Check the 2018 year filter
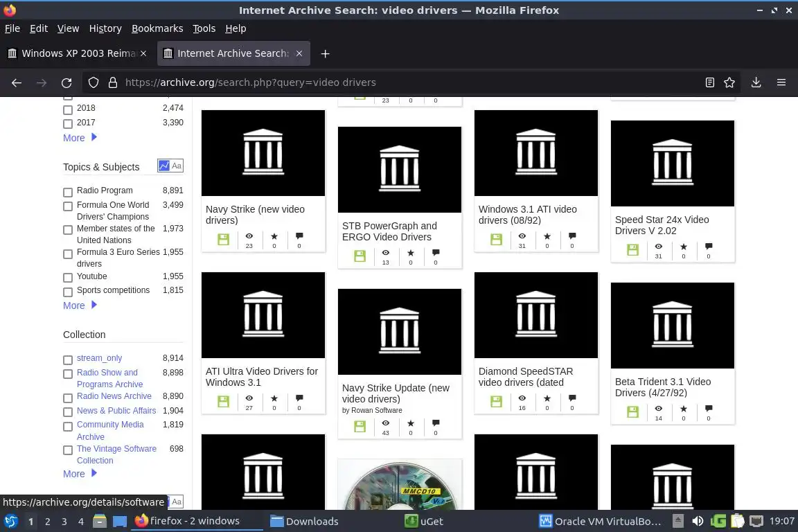This screenshot has width=798, height=532. pos(68,109)
